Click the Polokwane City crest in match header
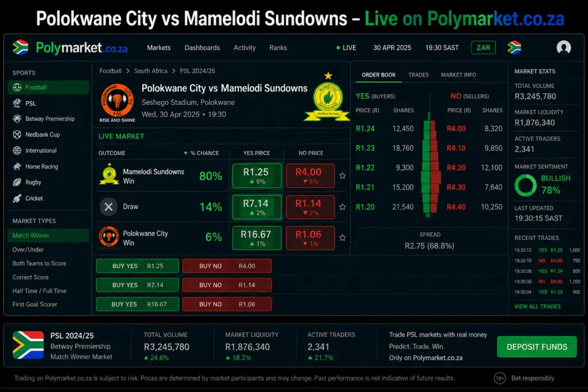Image resolution: width=588 pixels, height=392 pixels. pos(117,103)
